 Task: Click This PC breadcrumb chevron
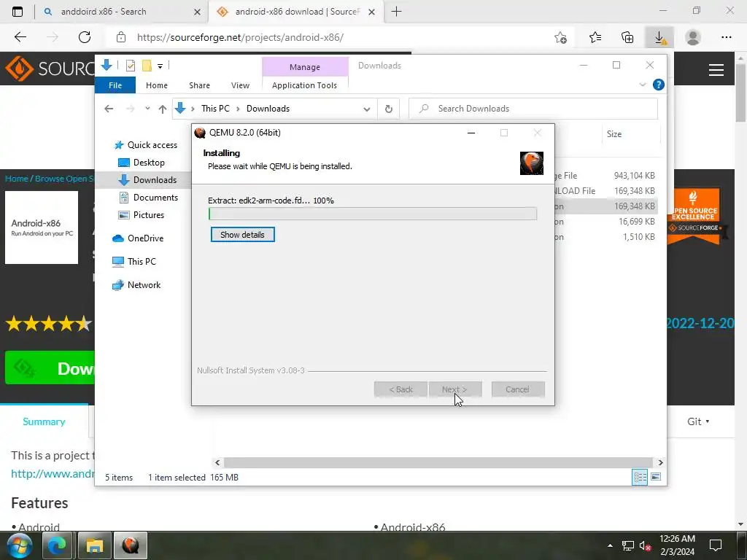(x=238, y=109)
